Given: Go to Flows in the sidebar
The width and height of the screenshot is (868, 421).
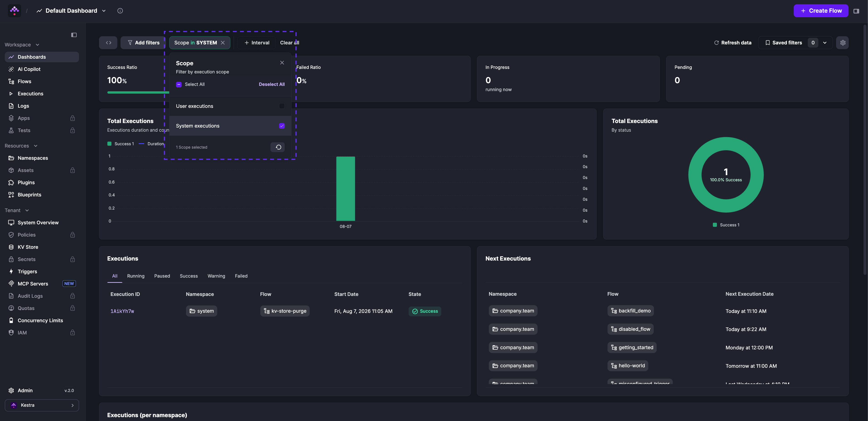Looking at the screenshot, I should coord(42,81).
